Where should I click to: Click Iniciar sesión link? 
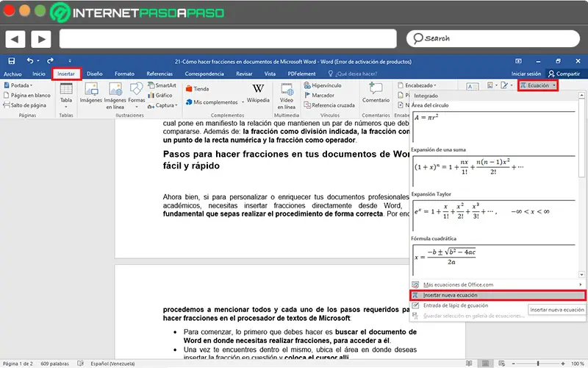526,74
